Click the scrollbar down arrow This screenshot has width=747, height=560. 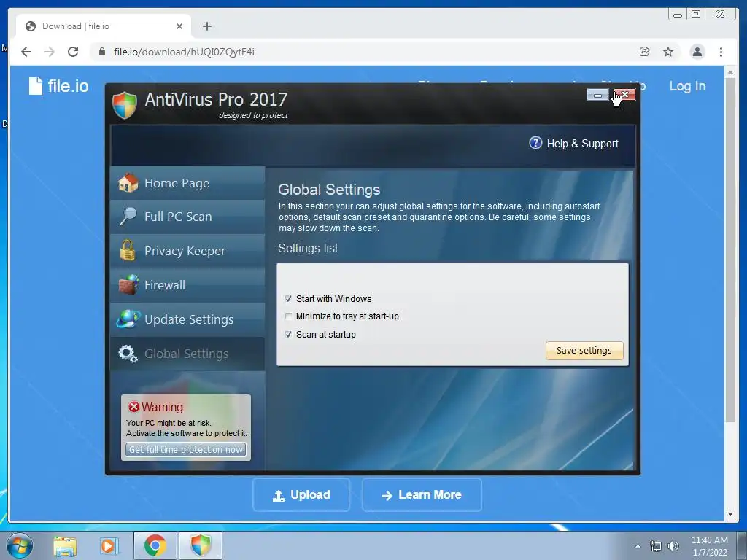(x=729, y=514)
